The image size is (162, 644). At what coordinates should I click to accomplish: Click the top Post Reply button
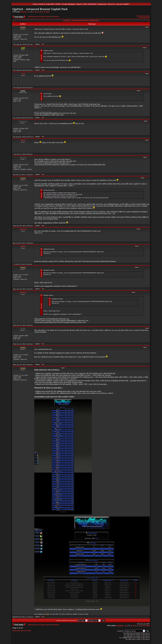[19, 17]
